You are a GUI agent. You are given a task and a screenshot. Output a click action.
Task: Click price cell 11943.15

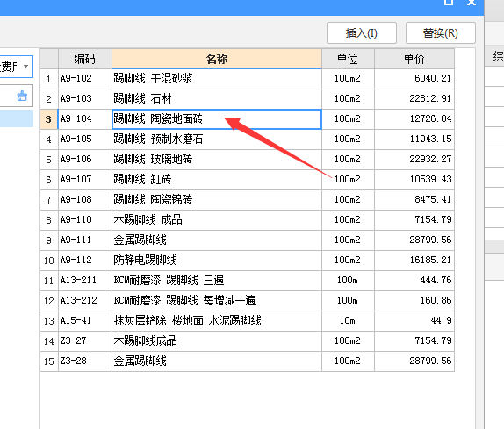[414, 139]
